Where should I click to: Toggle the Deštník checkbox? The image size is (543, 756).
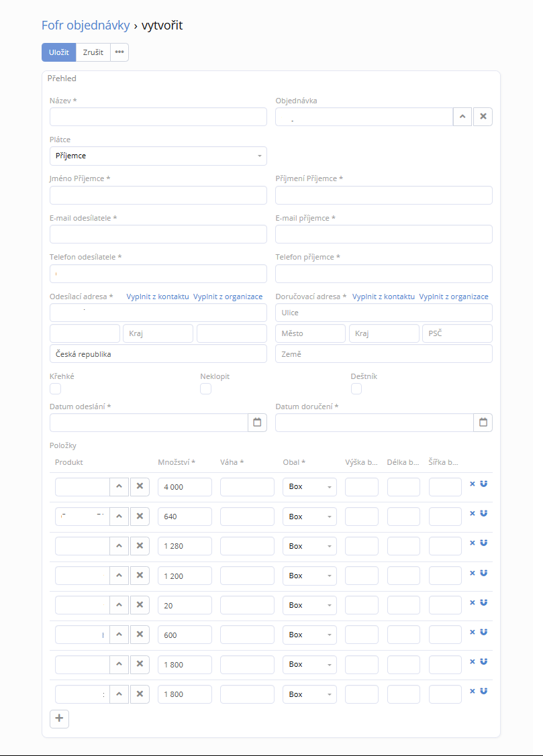point(356,389)
